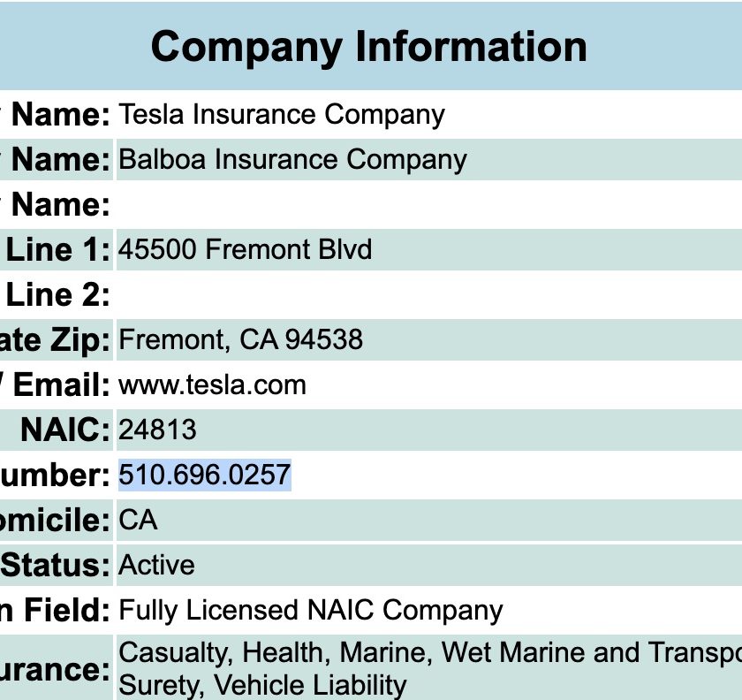Click the NAIC: field label
742x700 pixels.
tap(65, 430)
